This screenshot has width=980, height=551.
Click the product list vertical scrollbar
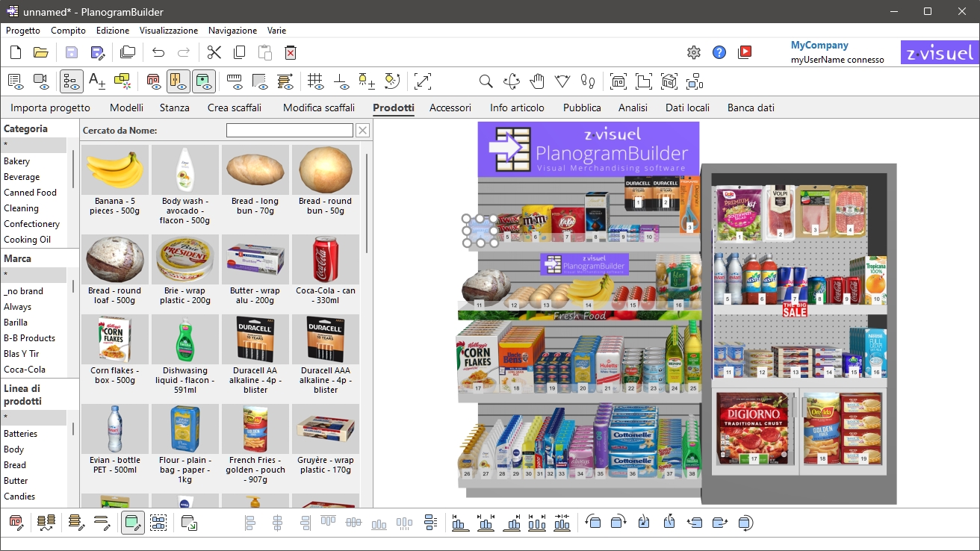[367, 204]
